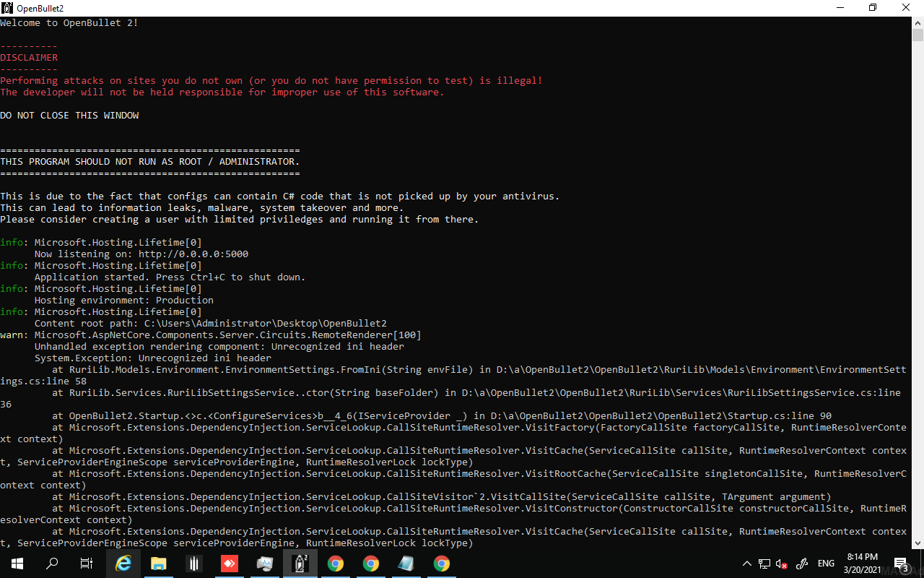Click 'Unhandled exception rendering component' line
Image resolution: width=924 pixels, height=578 pixels.
[x=219, y=347]
